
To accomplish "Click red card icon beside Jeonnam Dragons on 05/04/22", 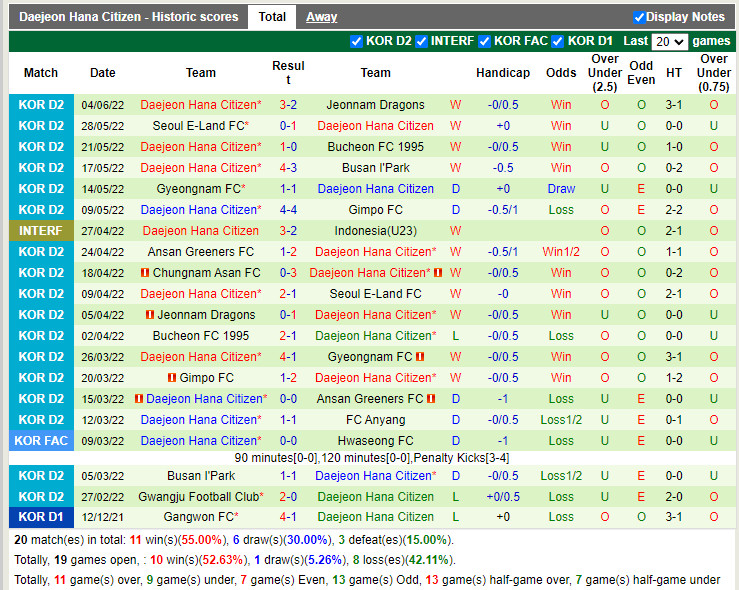I will (148, 315).
